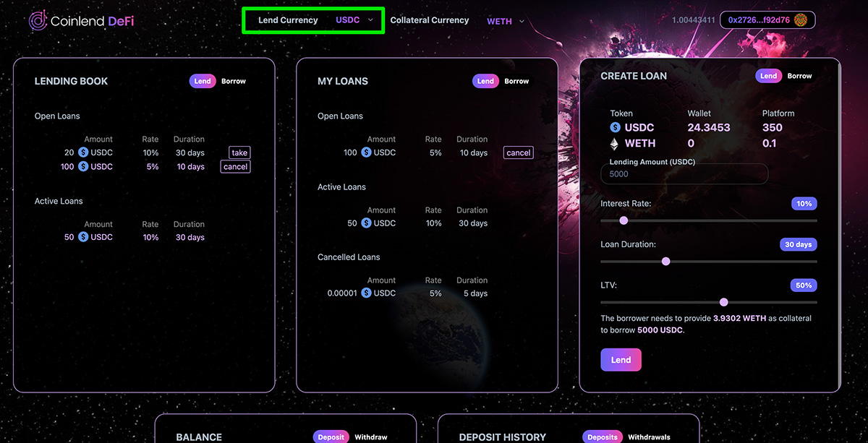Viewport: 868px width, 443px height.
Task: Click the CREATE LOAN panel title
Action: pyautogui.click(x=634, y=76)
